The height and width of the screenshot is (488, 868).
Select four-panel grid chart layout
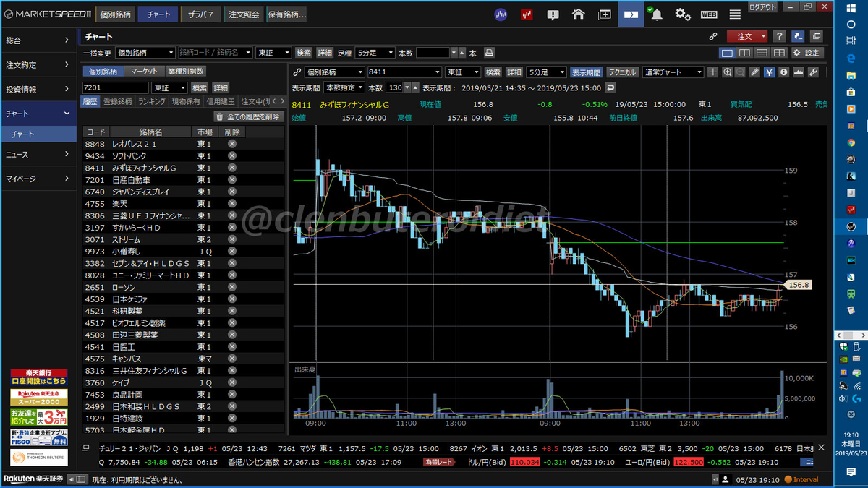[x=779, y=53]
